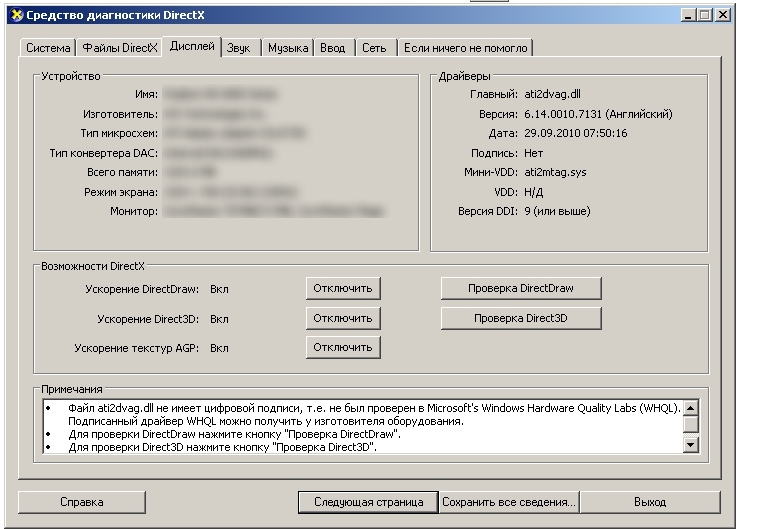Select the Дисплей tab

point(192,46)
